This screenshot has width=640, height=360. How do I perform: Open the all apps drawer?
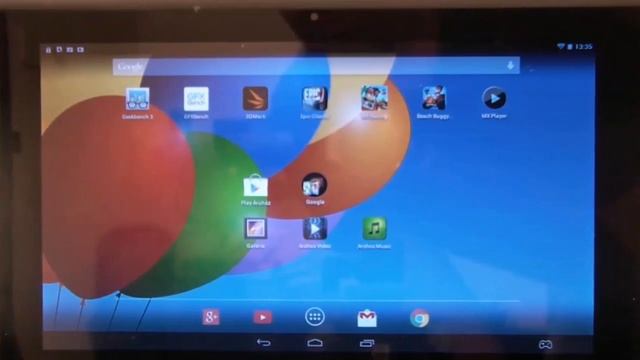315,317
